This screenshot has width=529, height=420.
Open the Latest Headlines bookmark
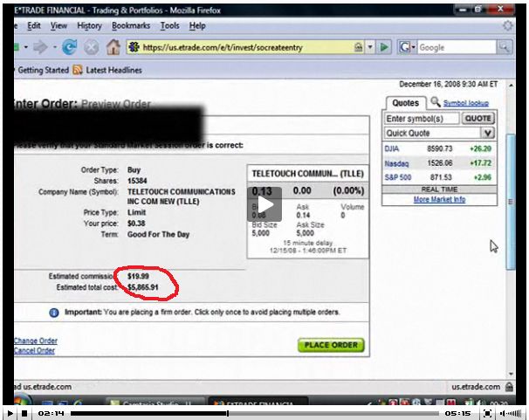point(113,70)
